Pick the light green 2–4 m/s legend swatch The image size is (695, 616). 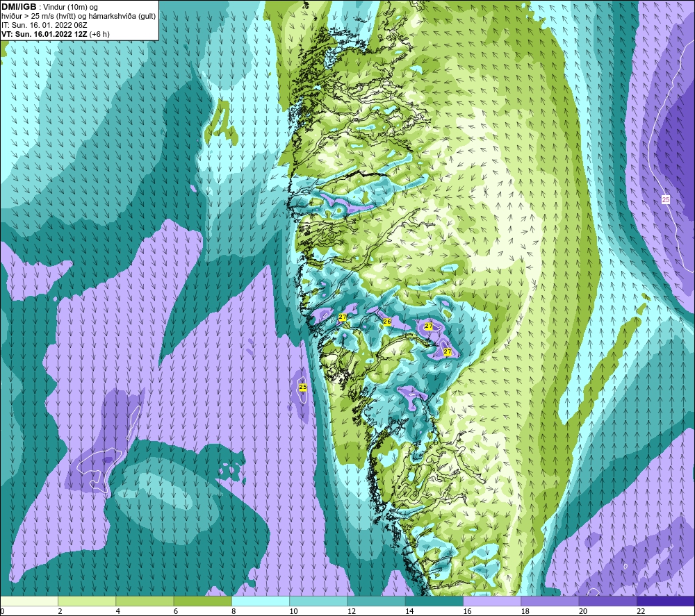click(x=87, y=601)
